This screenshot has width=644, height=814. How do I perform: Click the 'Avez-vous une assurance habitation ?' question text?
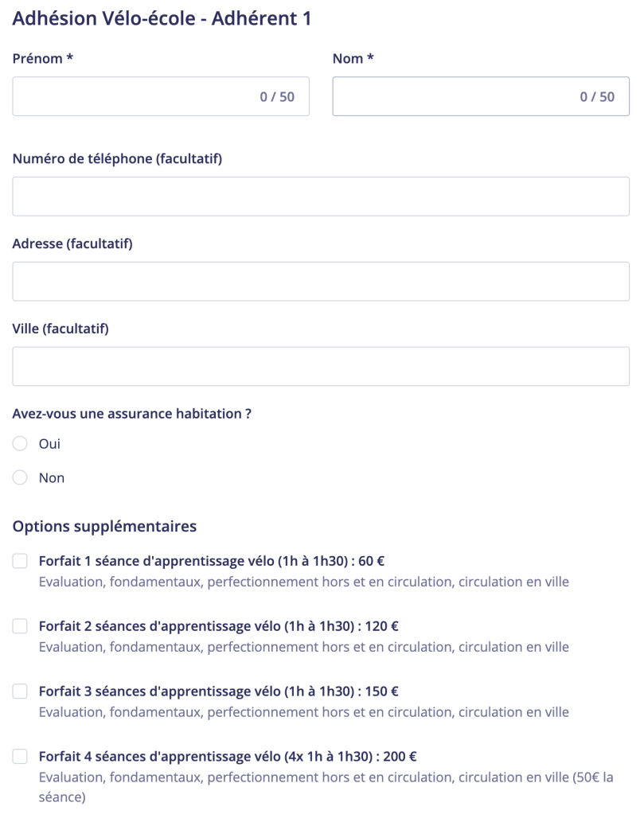(138, 414)
